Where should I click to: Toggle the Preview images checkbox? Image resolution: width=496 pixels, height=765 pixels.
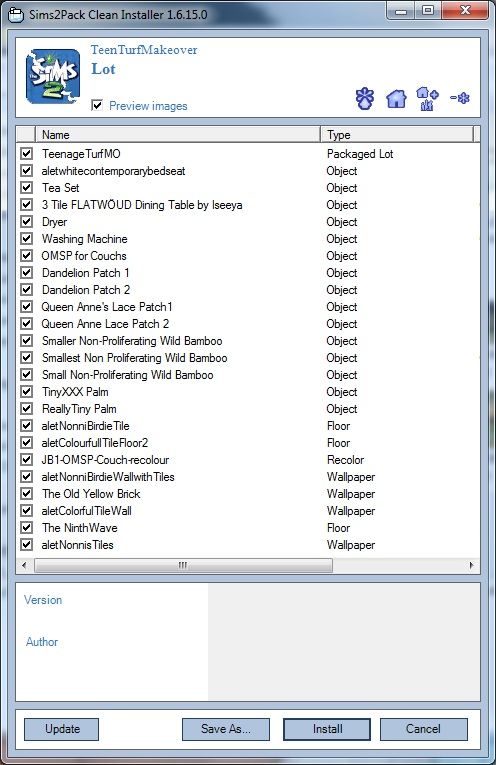[x=97, y=105]
